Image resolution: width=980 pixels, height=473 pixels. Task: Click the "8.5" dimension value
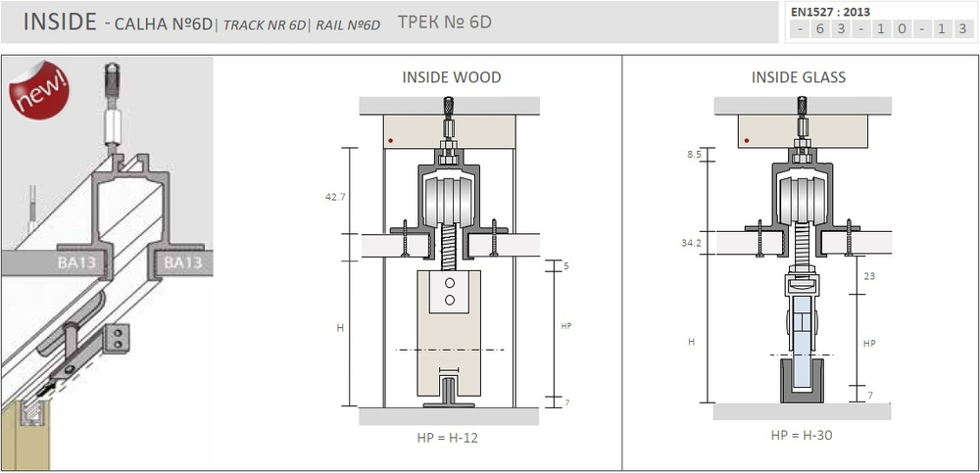coord(694,153)
